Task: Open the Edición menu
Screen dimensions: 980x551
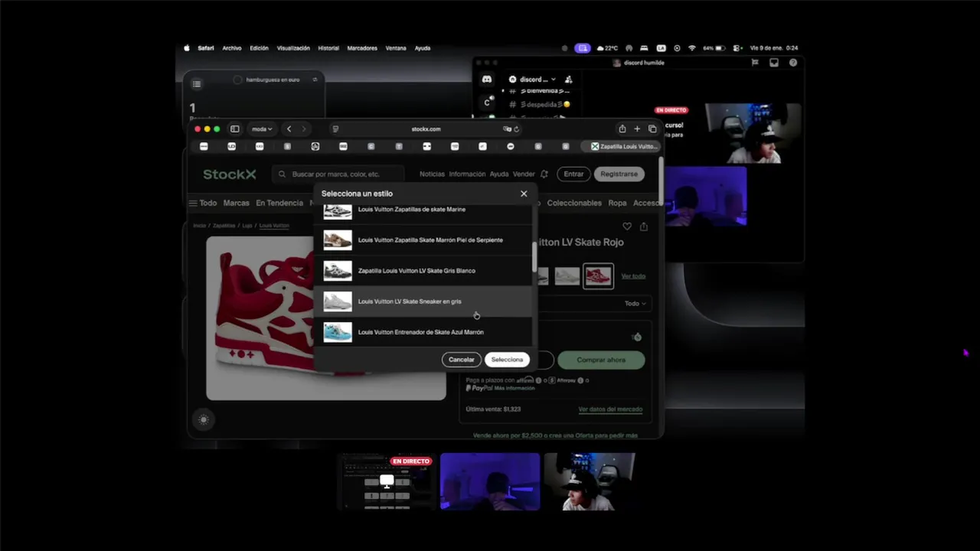Action: (259, 48)
